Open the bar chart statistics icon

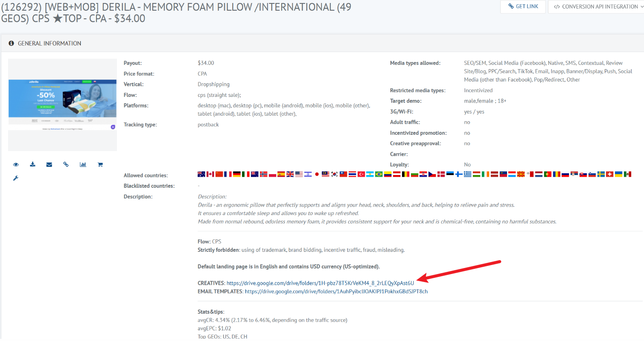pyautogui.click(x=83, y=164)
